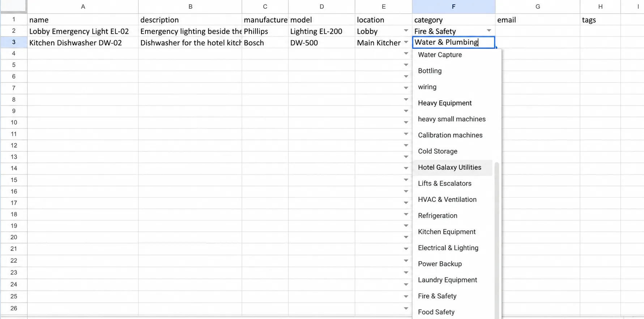Open the location dropdown arrow for Lobby
Screen dimensions: 644x319
[406, 31]
